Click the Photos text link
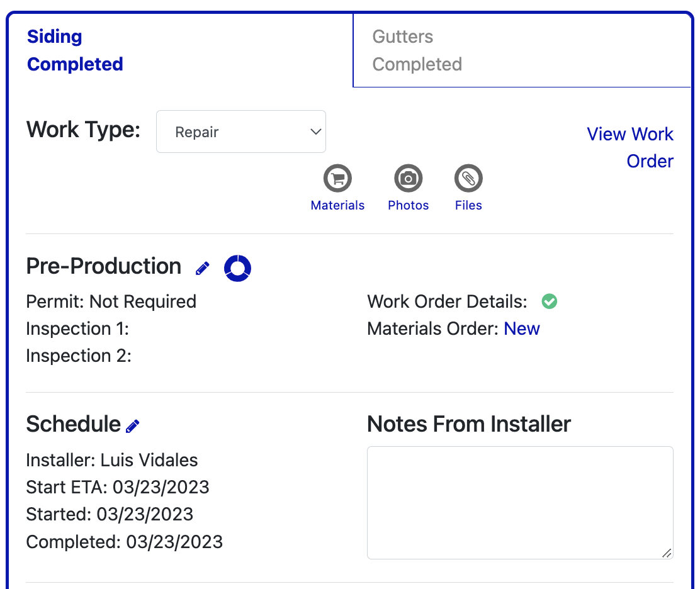The width and height of the screenshot is (700, 589). 408,205
